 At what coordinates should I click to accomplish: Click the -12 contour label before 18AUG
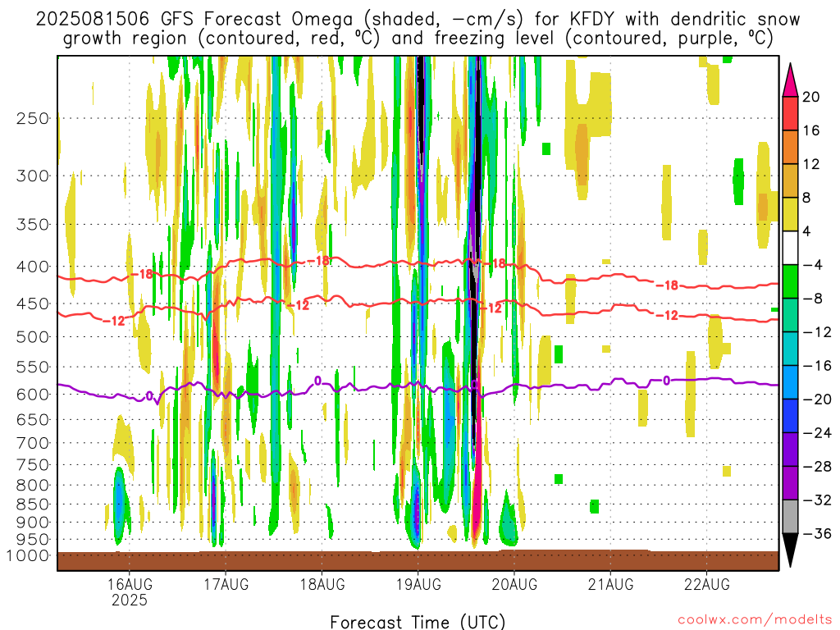(299, 305)
